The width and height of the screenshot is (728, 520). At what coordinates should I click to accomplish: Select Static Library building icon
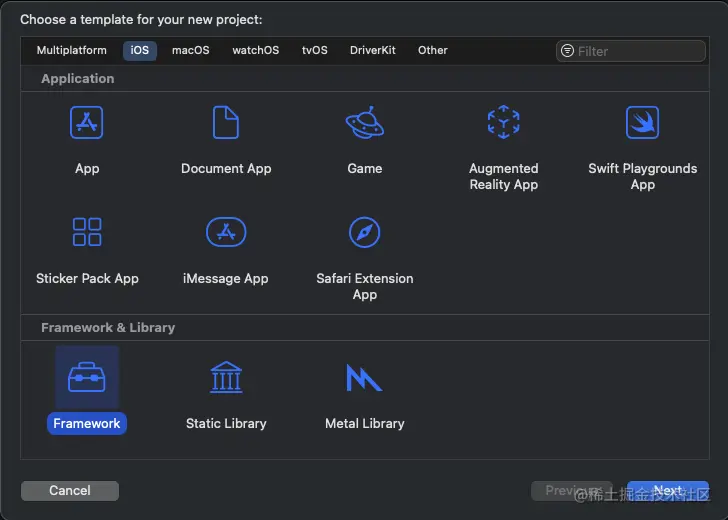pos(226,377)
